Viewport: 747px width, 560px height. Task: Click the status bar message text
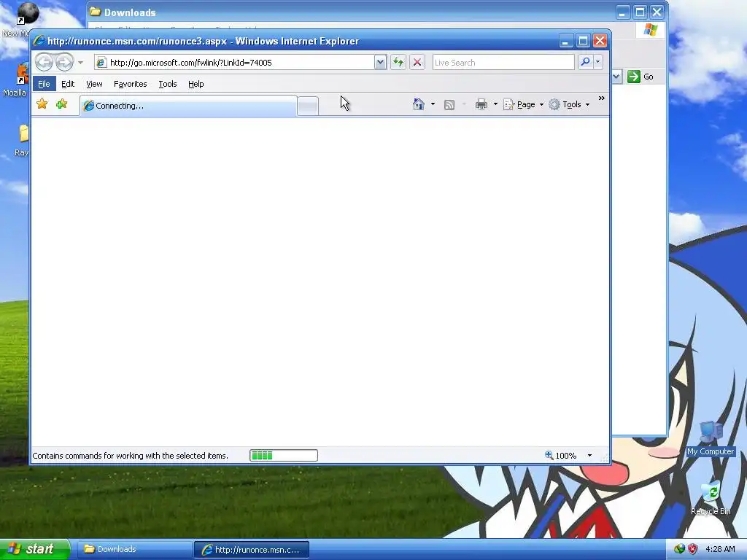pos(130,456)
